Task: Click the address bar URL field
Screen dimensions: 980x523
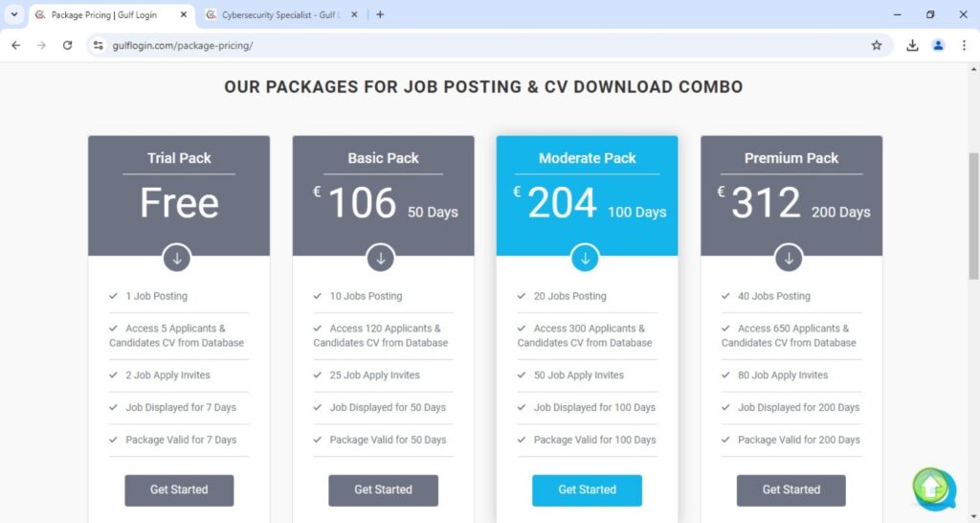Action: click(479, 45)
